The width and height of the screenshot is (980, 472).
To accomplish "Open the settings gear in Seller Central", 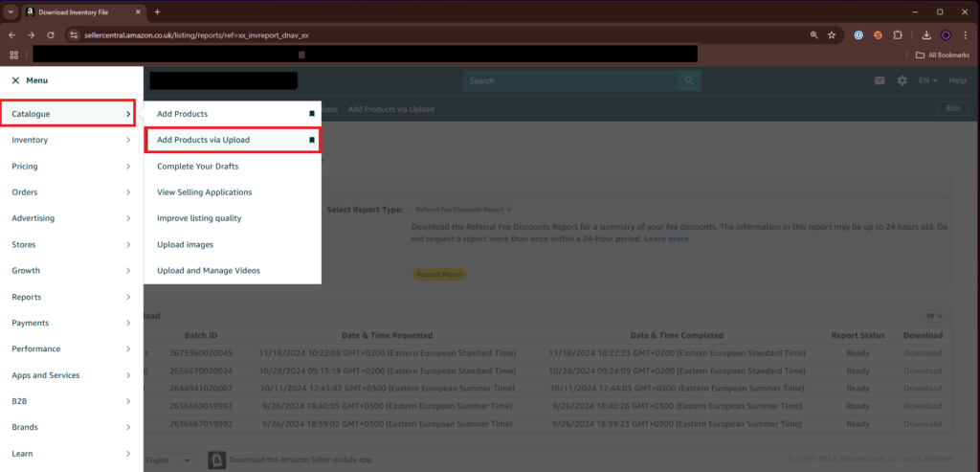I will pyautogui.click(x=902, y=80).
